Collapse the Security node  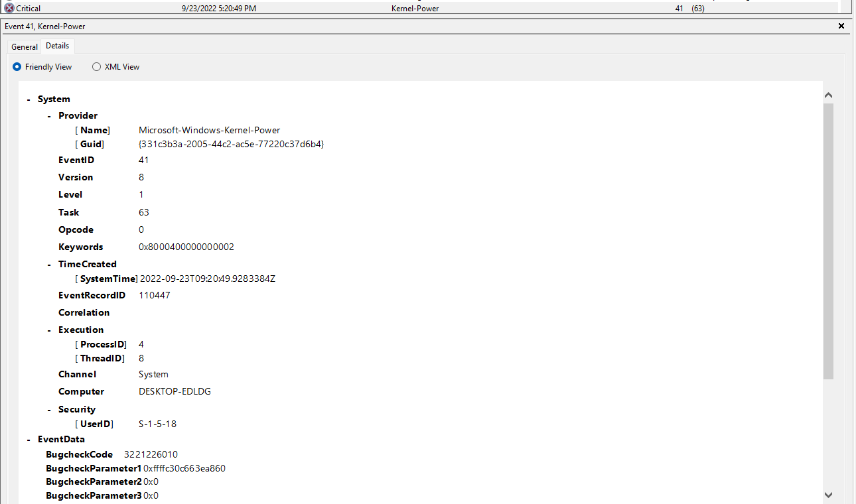click(x=49, y=410)
